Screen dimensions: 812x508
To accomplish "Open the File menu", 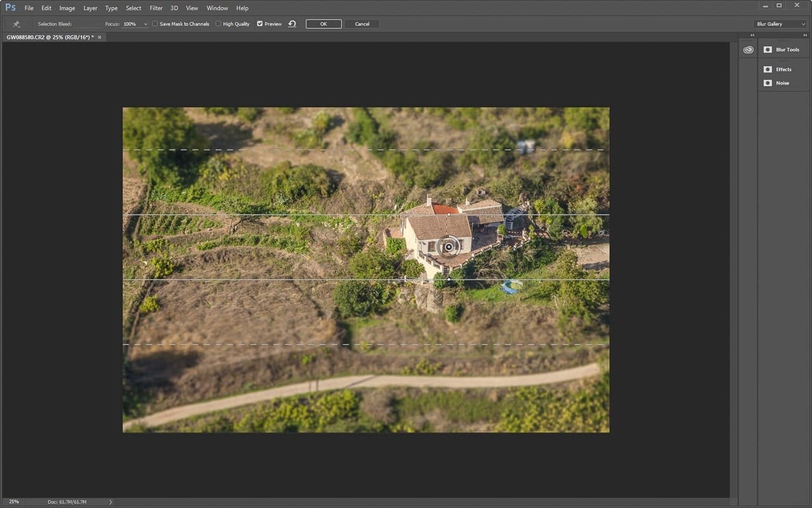I will click(29, 8).
